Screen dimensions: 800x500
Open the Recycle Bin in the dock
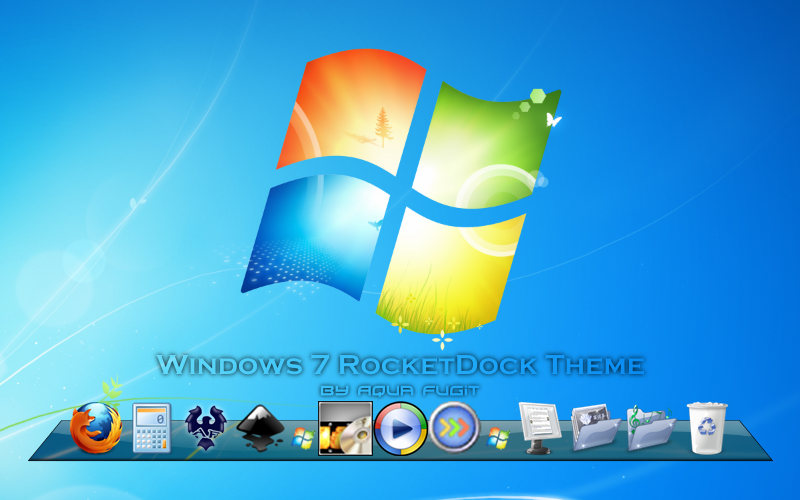point(707,428)
